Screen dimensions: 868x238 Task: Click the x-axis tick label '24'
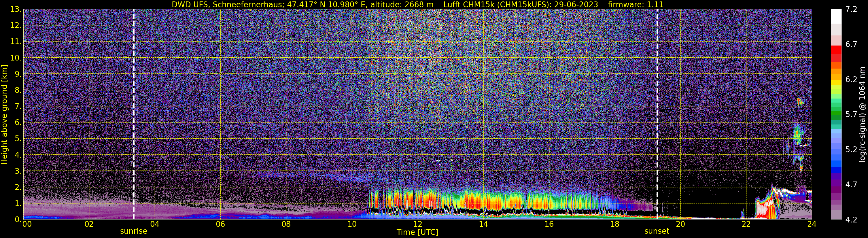812,224
